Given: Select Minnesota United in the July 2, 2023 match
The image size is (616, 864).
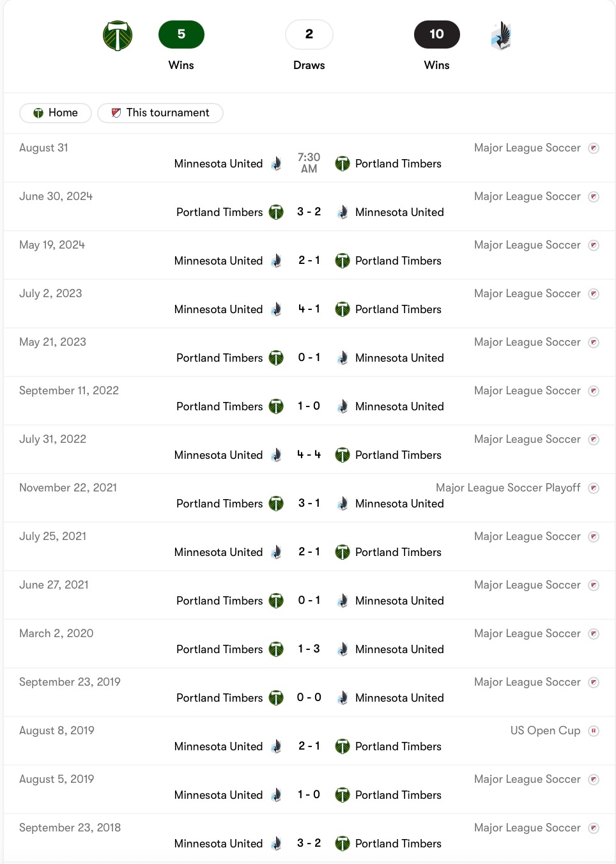Looking at the screenshot, I should pyautogui.click(x=219, y=309).
